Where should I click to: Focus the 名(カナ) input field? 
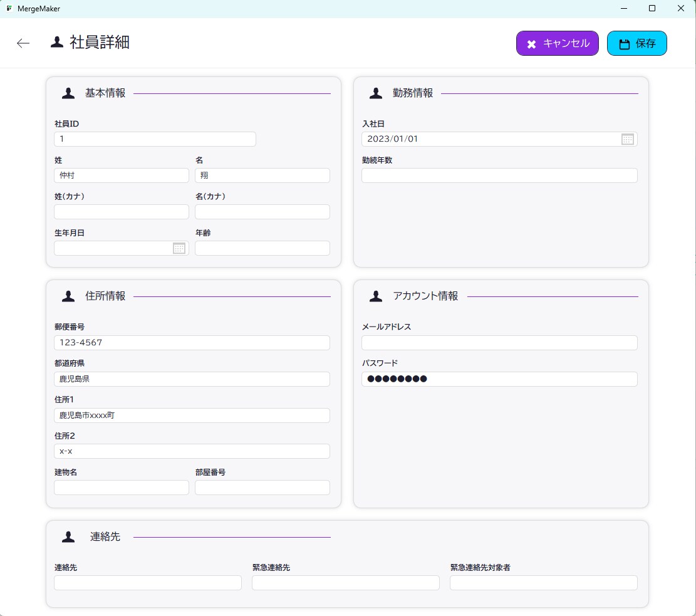tap(262, 212)
